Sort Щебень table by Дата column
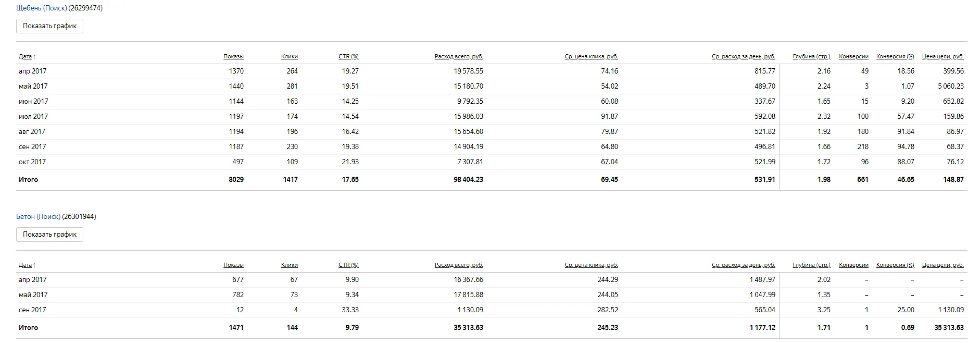This screenshot has height=343, width=980. tap(26, 56)
